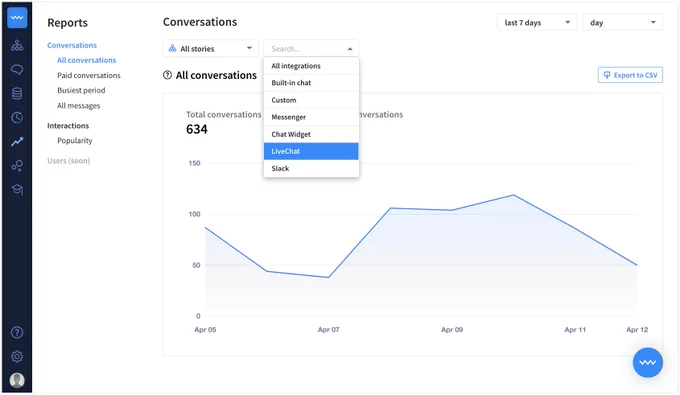Select Messenger option
Image resolution: width=680 pixels, height=395 pixels.
pos(311,117)
